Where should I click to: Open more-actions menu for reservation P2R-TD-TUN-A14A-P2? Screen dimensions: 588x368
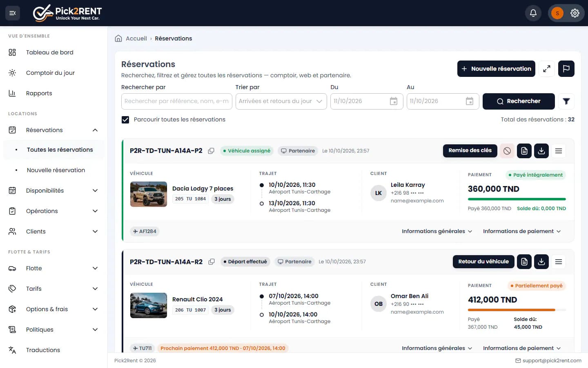pyautogui.click(x=559, y=151)
